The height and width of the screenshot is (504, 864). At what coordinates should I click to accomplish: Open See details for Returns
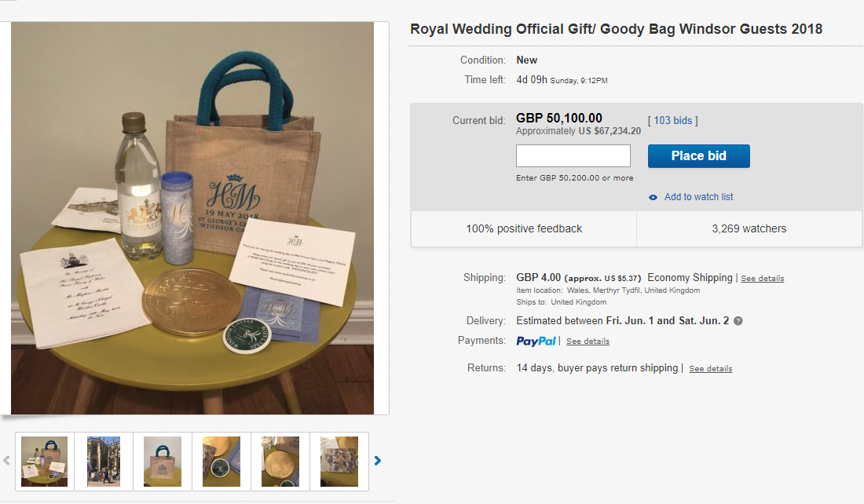pos(710,369)
